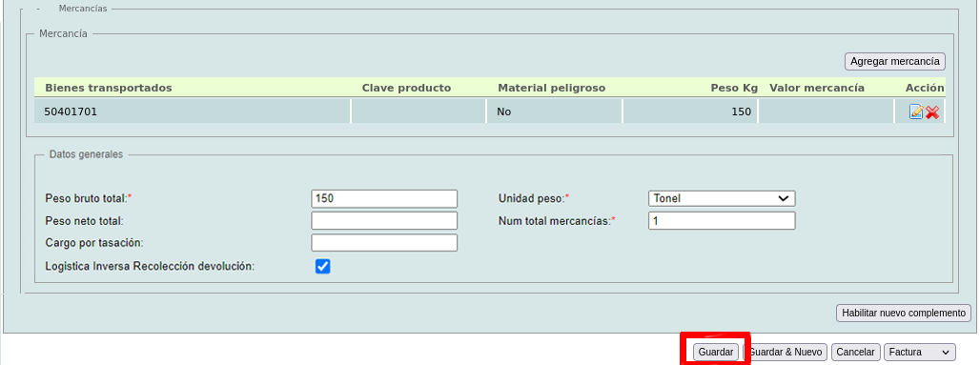The height and width of the screenshot is (365, 980).
Task: Select the Peso neto total field
Action: [x=384, y=221]
